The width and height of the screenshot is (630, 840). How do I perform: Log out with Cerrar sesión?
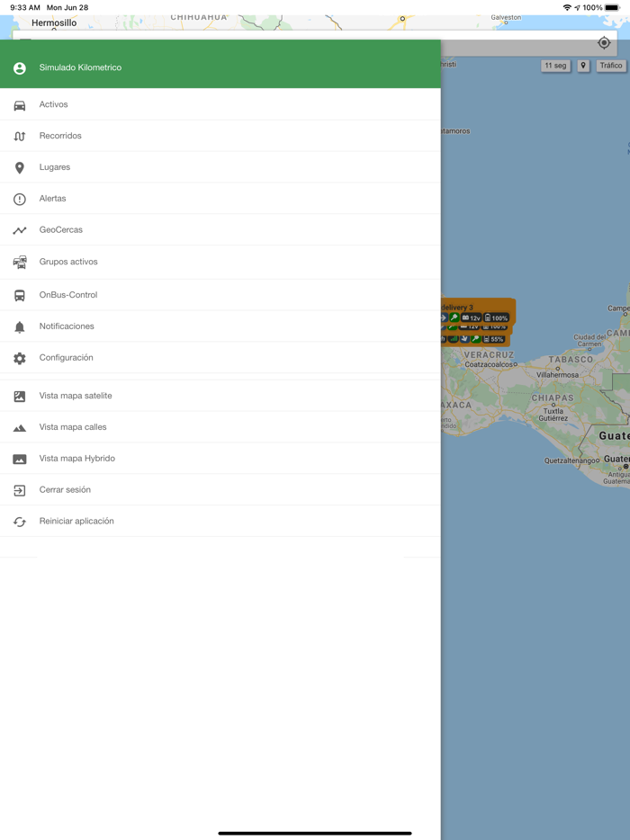point(220,489)
